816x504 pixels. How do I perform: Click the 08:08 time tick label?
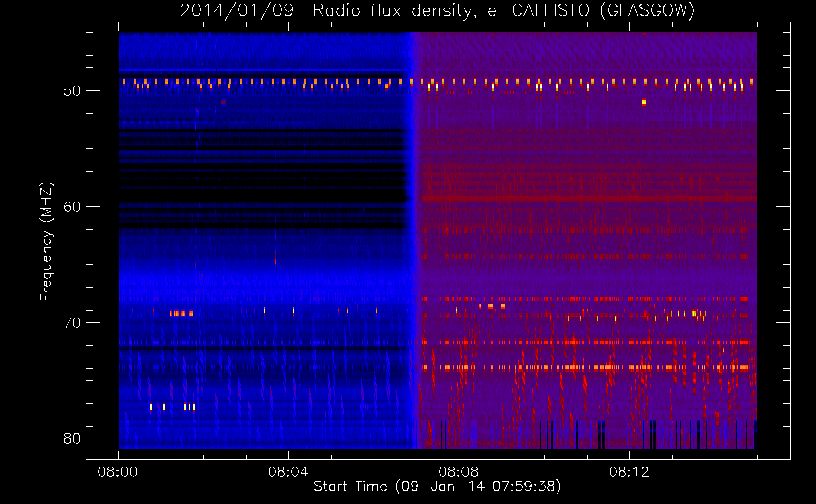459,472
